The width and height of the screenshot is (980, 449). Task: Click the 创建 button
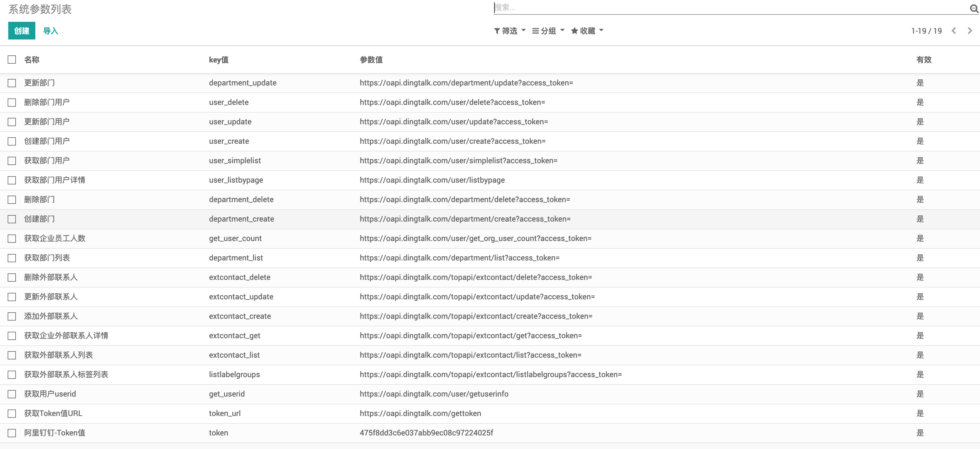pyautogui.click(x=22, y=31)
